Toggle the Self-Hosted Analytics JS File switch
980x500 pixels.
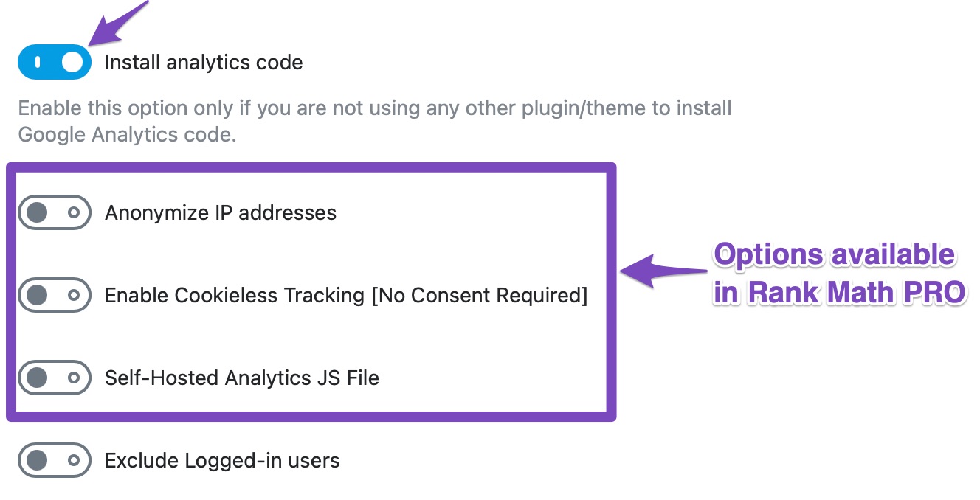(x=55, y=378)
